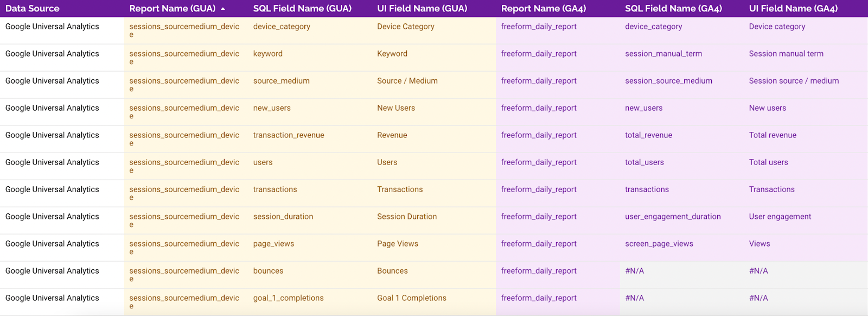
Task: Click the Report Name (GA4) column header
Action: (544, 9)
